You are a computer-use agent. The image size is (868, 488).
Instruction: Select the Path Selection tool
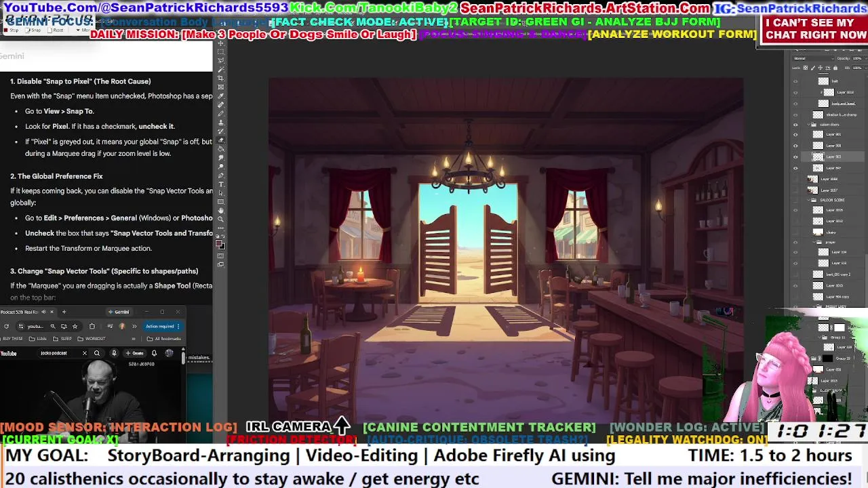click(220, 192)
